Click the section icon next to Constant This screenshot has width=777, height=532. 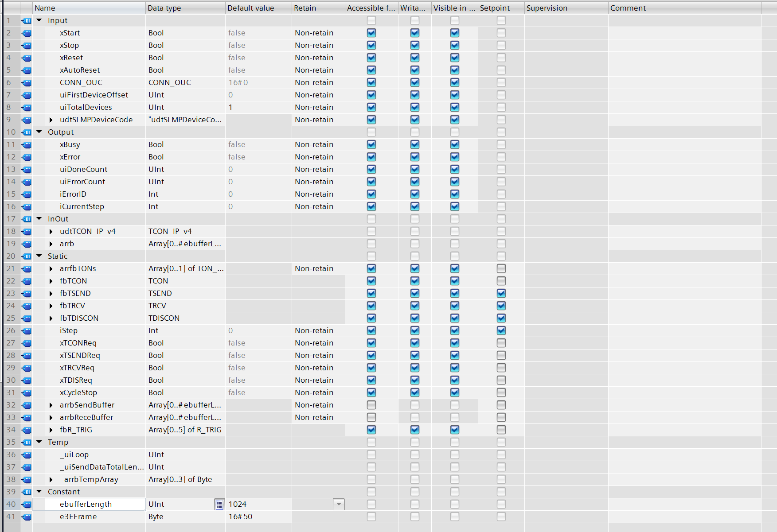point(27,492)
